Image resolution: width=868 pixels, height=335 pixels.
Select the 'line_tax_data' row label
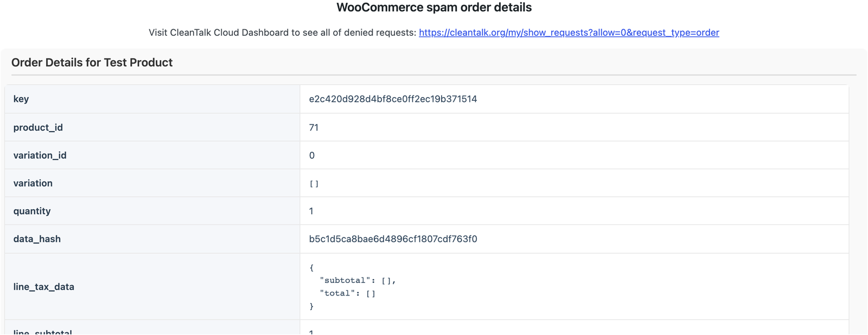pyautogui.click(x=43, y=287)
